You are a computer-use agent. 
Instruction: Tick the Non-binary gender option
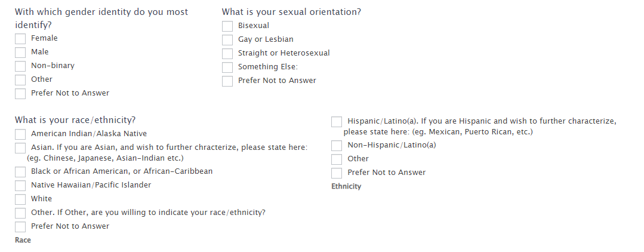pyautogui.click(x=20, y=66)
